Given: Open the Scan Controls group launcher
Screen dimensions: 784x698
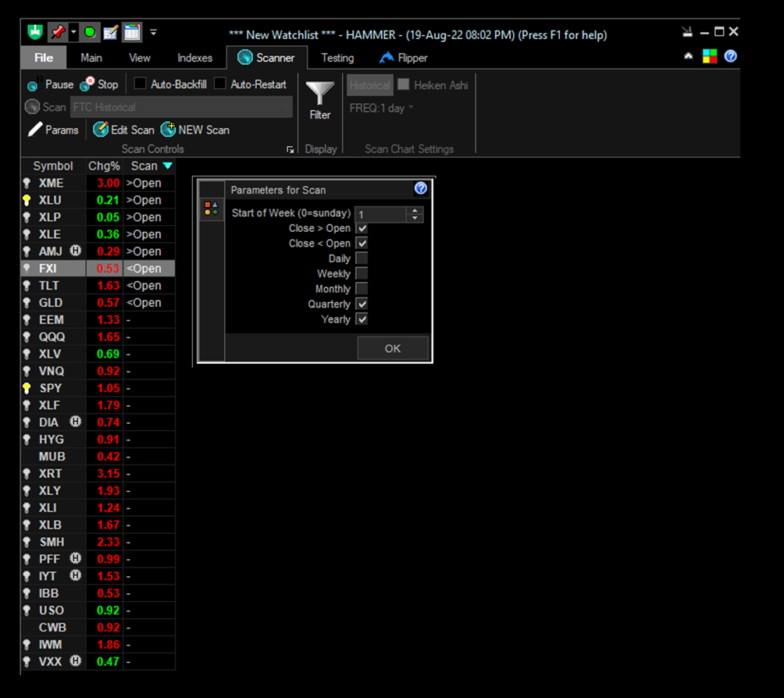Looking at the screenshot, I should (290, 149).
